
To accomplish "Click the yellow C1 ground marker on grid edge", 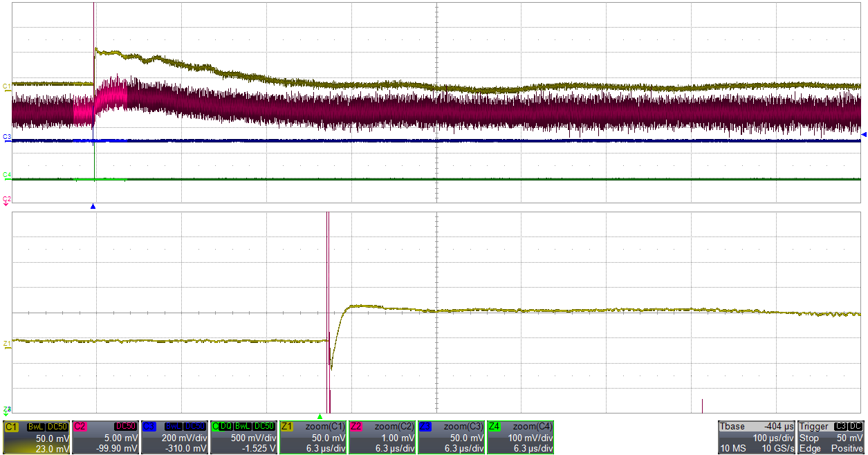I will coord(6,86).
